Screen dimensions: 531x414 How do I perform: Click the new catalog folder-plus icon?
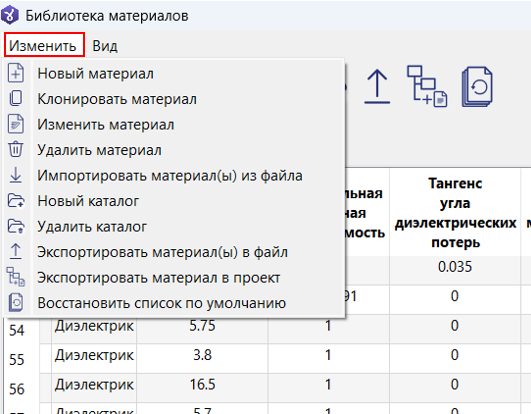click(16, 200)
